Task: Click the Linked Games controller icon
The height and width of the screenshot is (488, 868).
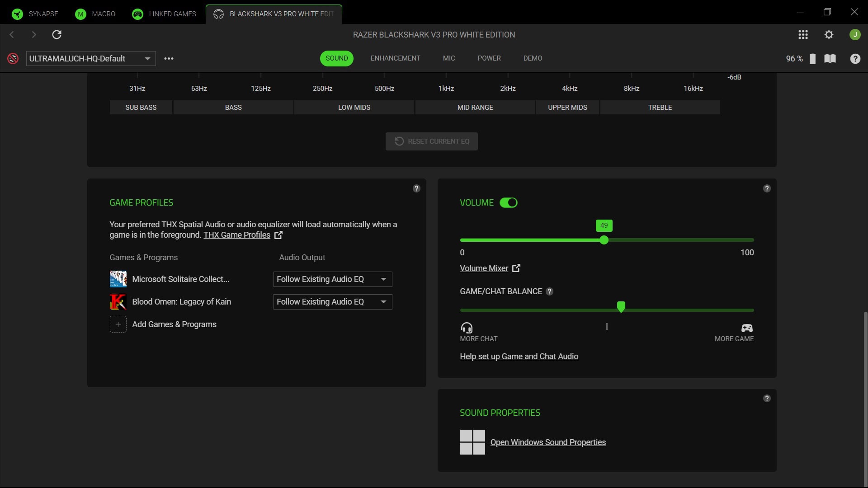Action: click(137, 14)
